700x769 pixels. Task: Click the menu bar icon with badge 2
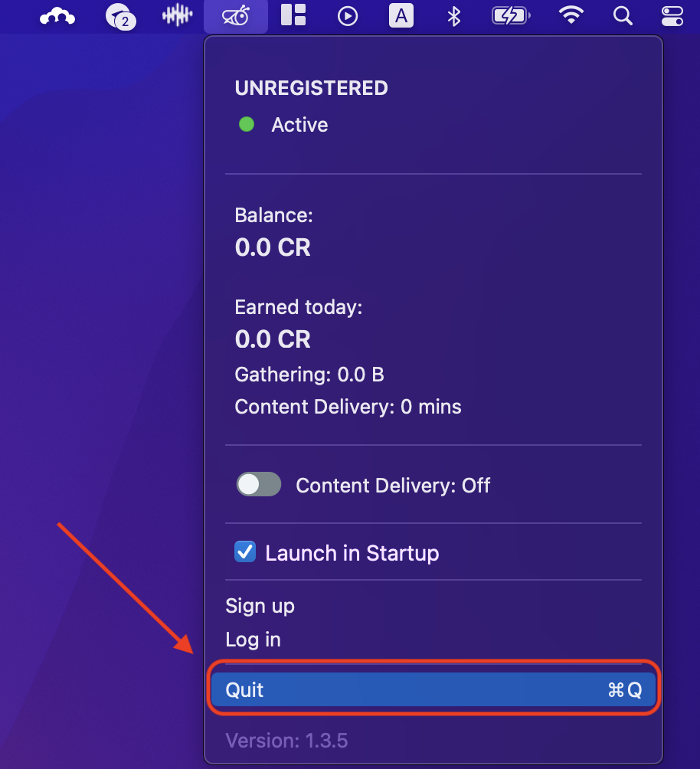pyautogui.click(x=121, y=17)
